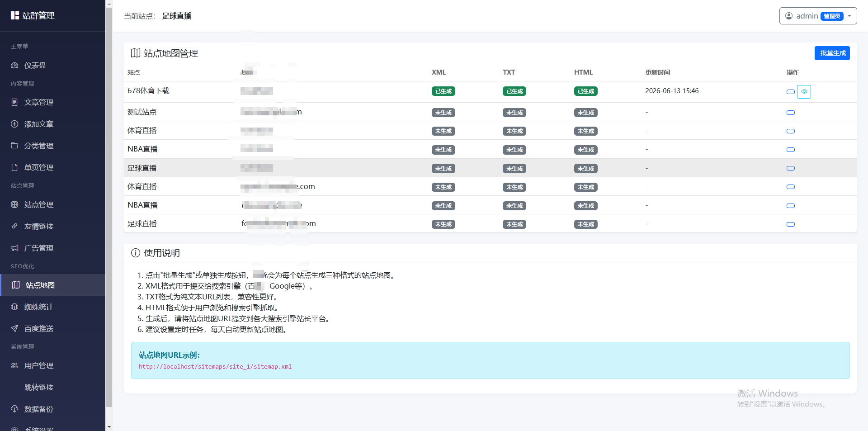The width and height of the screenshot is (868, 431).
Task: Click the HTML column header
Action: [x=584, y=72]
